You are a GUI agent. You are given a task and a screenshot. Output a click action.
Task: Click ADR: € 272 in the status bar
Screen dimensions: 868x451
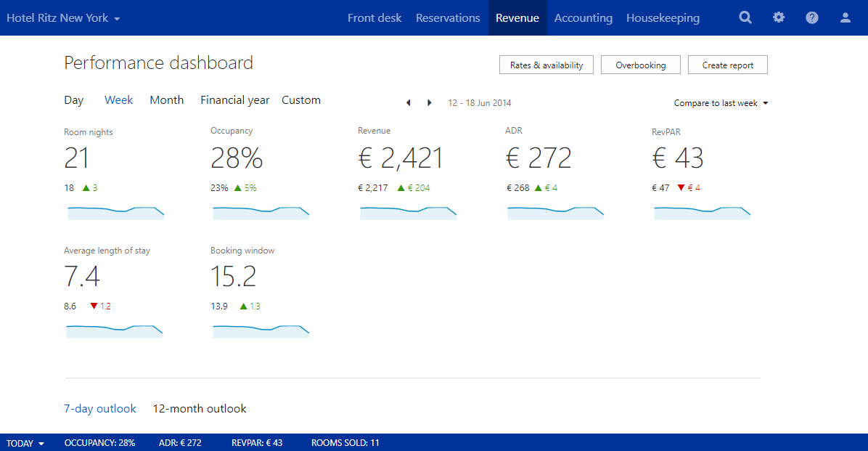tap(180, 443)
